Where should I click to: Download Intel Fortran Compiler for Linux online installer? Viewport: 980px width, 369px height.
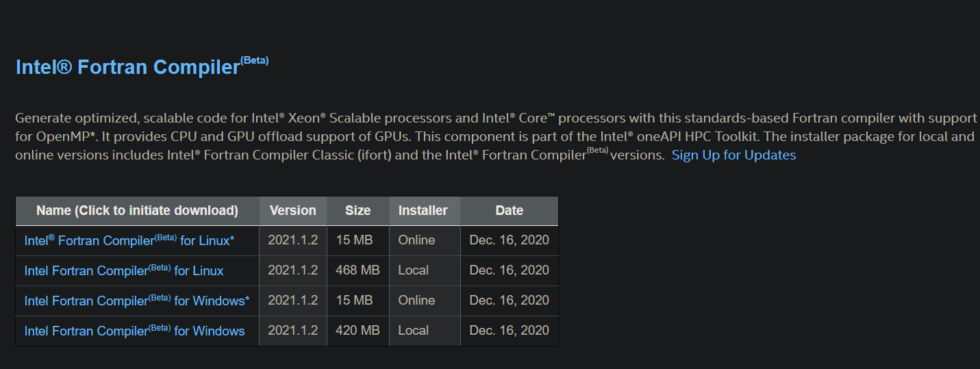click(x=129, y=240)
